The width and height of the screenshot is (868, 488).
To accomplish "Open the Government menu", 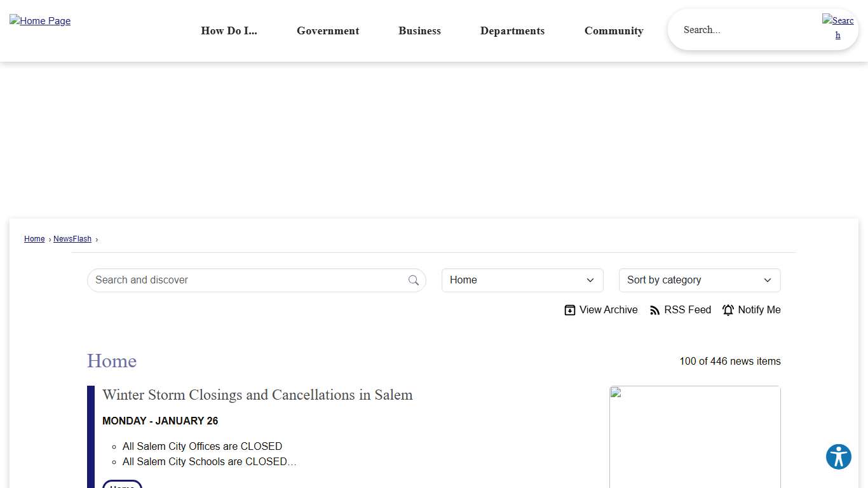I will pyautogui.click(x=328, y=31).
